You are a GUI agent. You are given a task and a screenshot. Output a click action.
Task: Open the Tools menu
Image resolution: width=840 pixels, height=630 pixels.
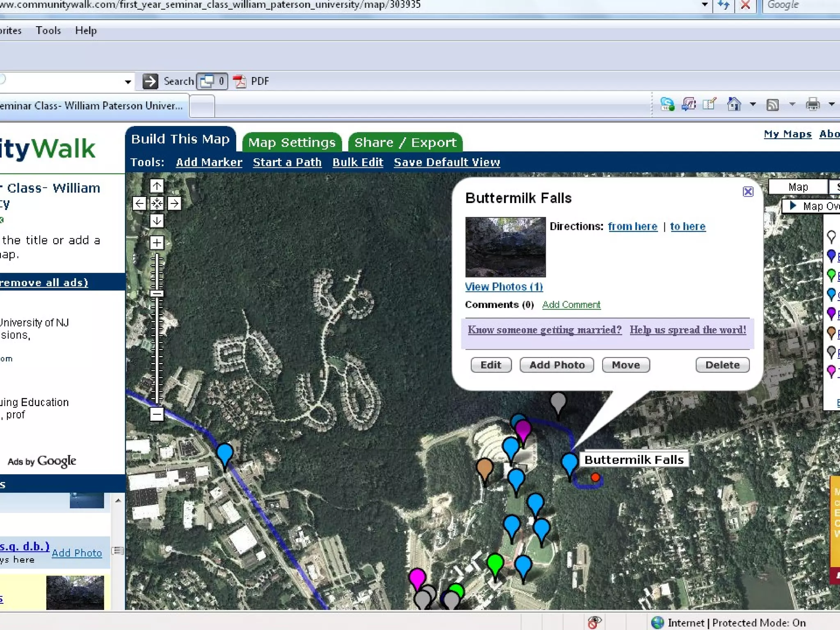[x=48, y=30]
